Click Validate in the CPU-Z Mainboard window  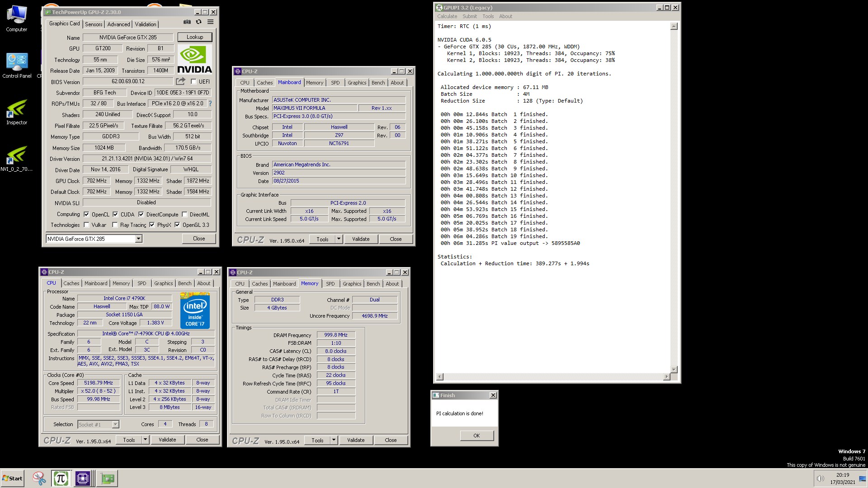tap(361, 239)
